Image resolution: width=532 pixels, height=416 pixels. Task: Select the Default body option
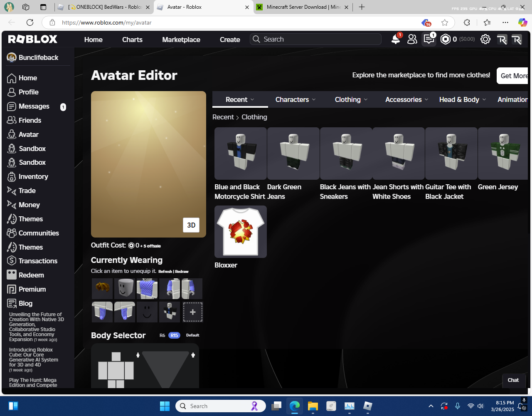point(193,335)
